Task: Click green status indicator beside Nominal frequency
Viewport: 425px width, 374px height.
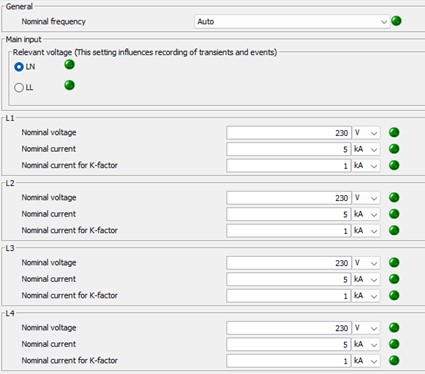Action: point(396,21)
